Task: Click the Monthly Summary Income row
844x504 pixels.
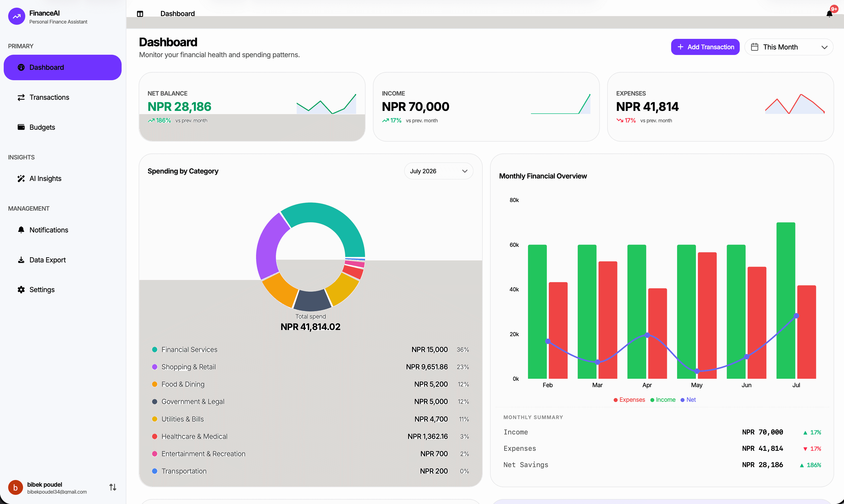Action: pos(662,432)
